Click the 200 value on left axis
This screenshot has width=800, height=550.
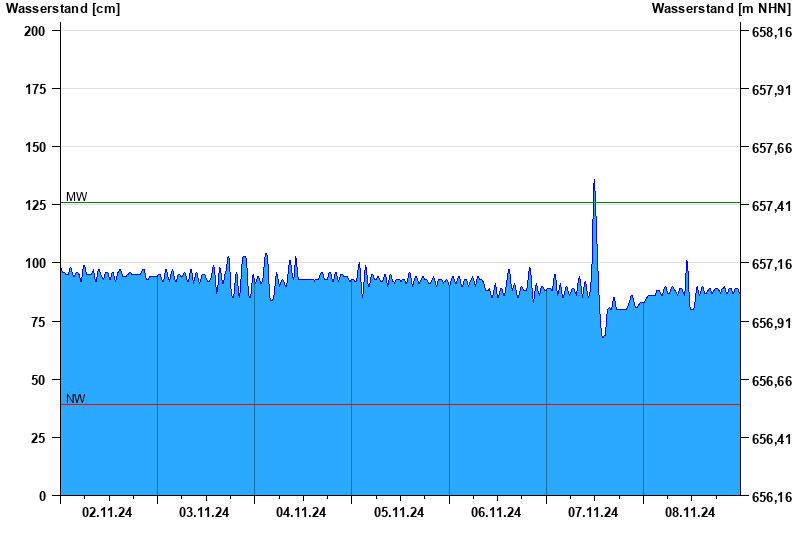(x=35, y=31)
